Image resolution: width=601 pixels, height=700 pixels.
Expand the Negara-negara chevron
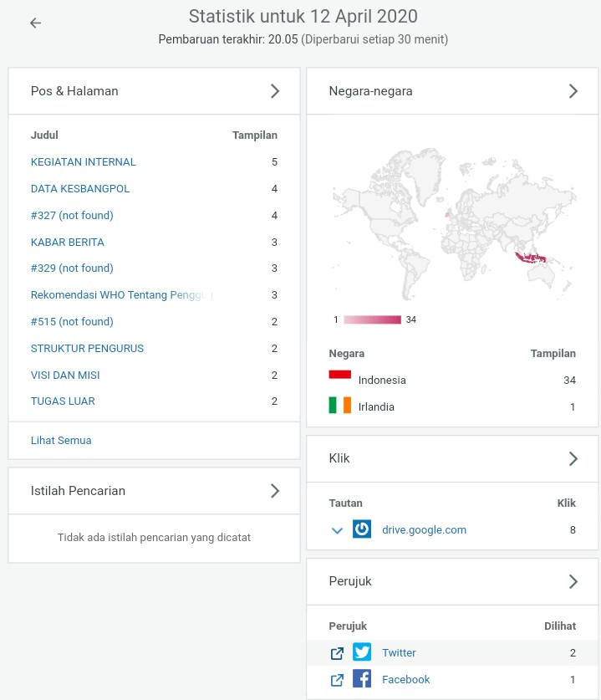click(573, 91)
